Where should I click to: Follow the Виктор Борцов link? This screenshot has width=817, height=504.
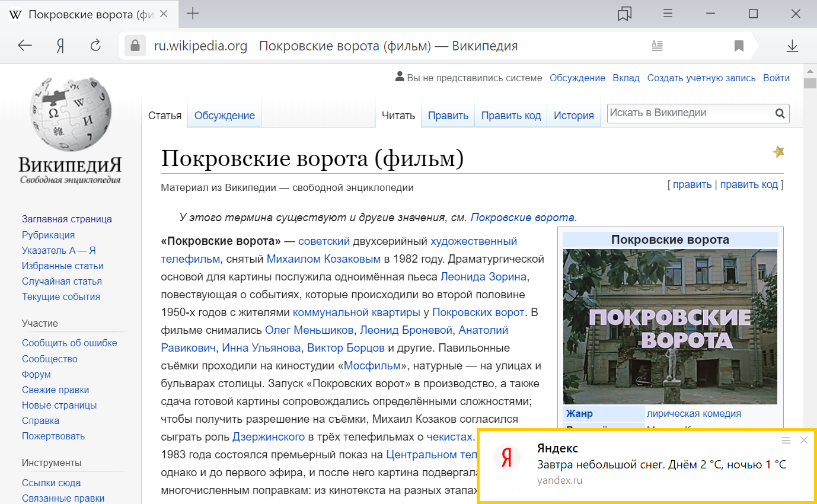tap(346, 347)
